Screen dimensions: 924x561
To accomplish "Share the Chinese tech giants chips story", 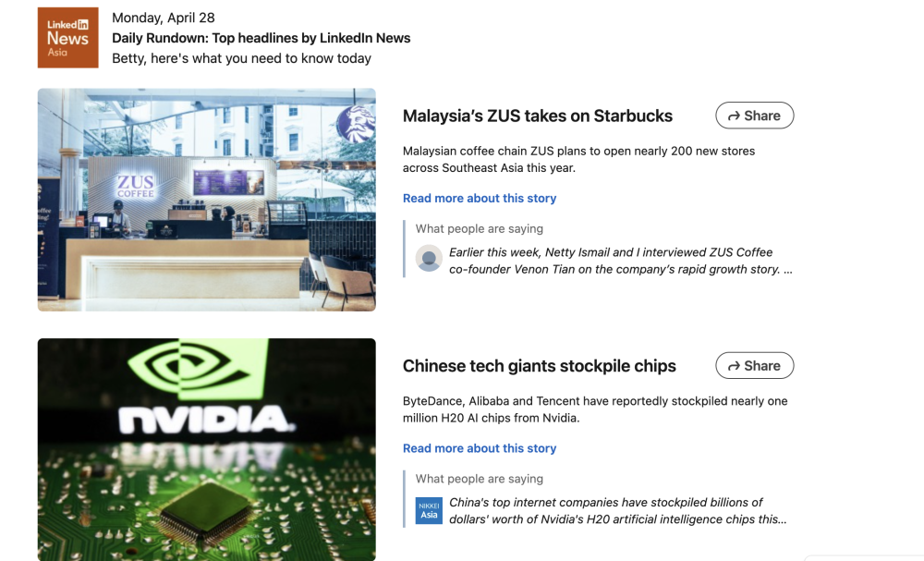I will tap(754, 366).
